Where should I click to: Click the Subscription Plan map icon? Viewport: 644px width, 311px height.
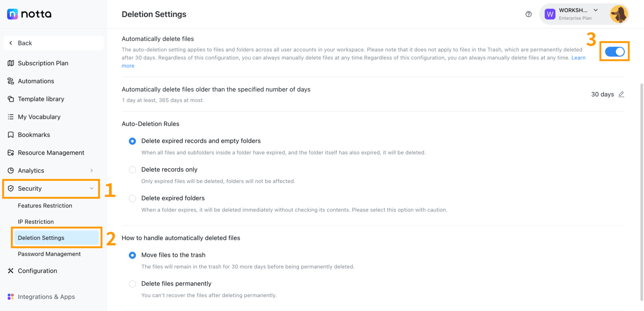point(11,63)
